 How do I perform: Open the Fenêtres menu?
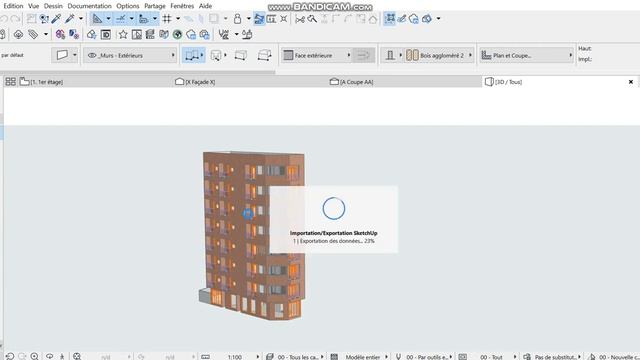point(182,6)
